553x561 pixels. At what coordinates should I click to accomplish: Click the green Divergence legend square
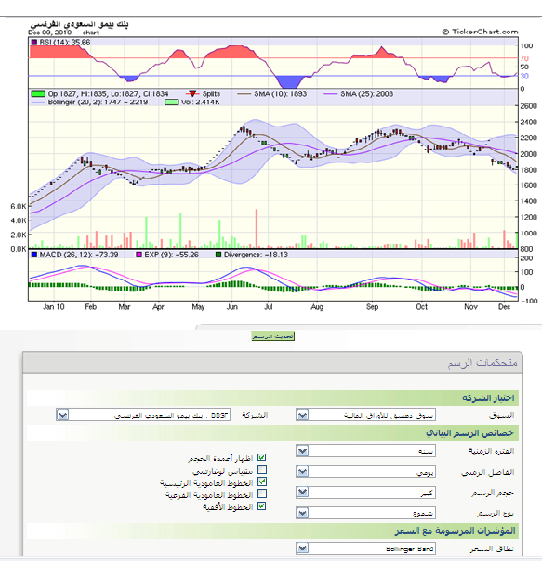(x=218, y=255)
